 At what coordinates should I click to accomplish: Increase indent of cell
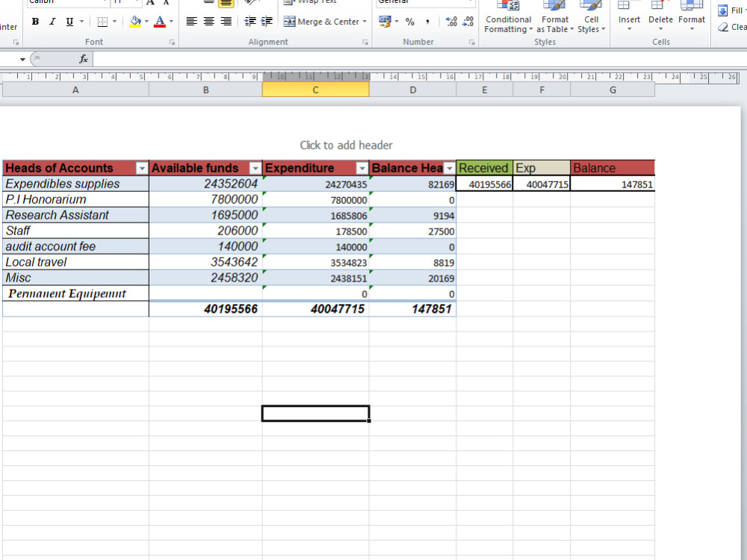click(x=267, y=22)
